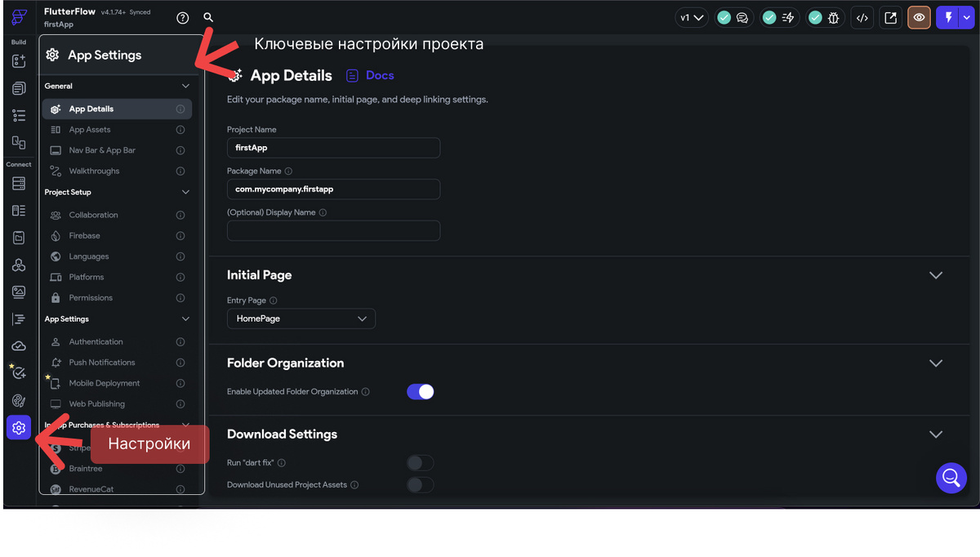Screen dimensions: 980x557
Task: Open the Docs link beside App Details
Action: (x=370, y=75)
